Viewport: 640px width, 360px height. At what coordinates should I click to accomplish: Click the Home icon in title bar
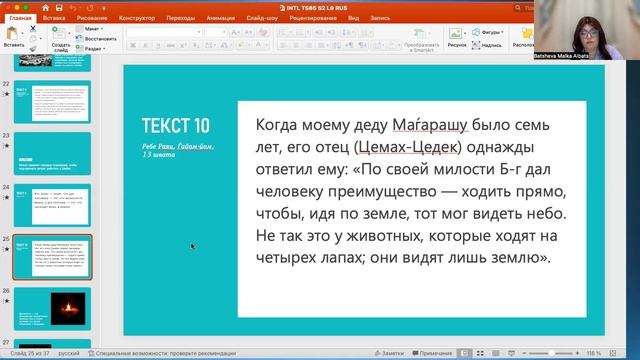click(45, 8)
